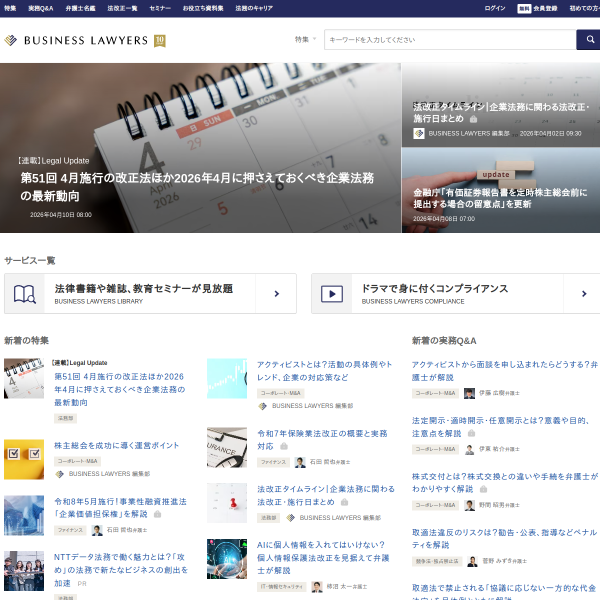Screen dimensions: 600x600
Task: Open article 令和8年5月施行 事業性融資推進法
Action: [x=120, y=508]
